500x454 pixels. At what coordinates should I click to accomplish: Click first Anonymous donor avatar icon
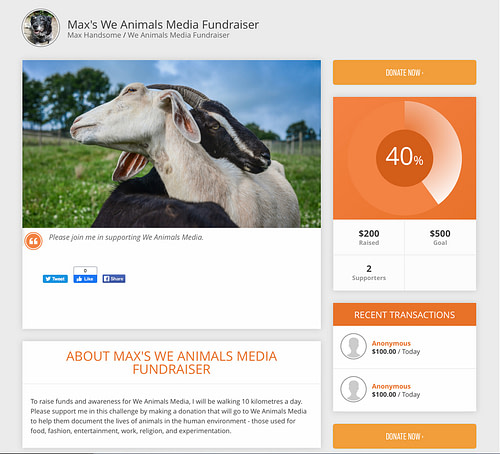pyautogui.click(x=353, y=346)
